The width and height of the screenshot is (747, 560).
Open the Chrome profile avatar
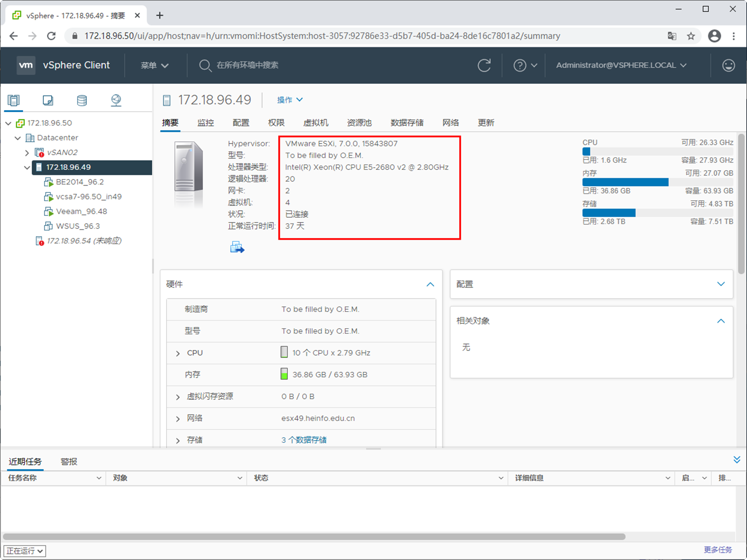714,36
